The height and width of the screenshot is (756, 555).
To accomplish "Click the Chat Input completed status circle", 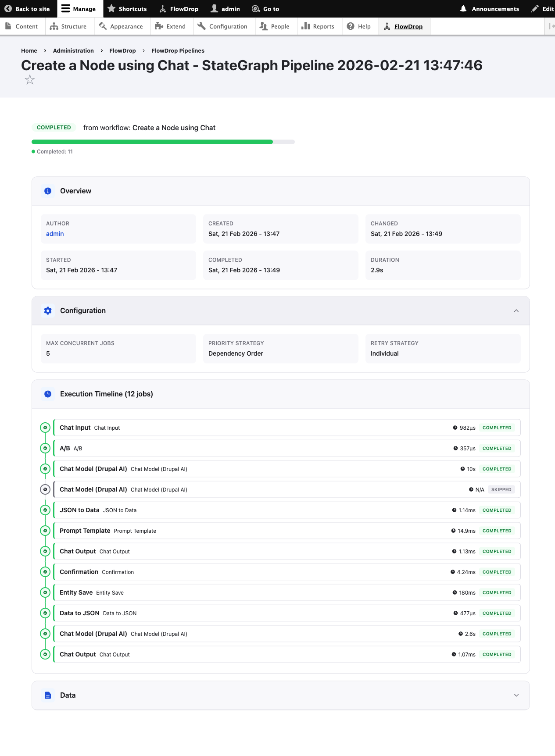I will pos(45,428).
